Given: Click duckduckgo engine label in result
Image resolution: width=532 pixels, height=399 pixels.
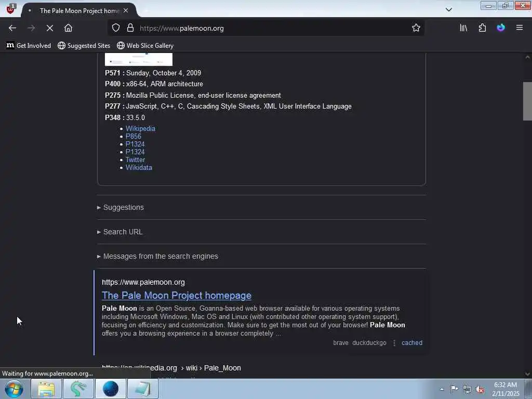Looking at the screenshot, I should click(369, 343).
